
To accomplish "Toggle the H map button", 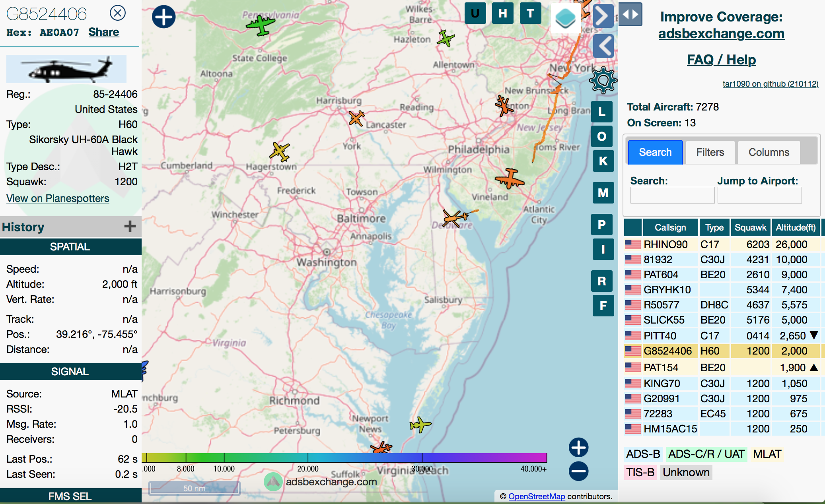I will click(x=503, y=13).
